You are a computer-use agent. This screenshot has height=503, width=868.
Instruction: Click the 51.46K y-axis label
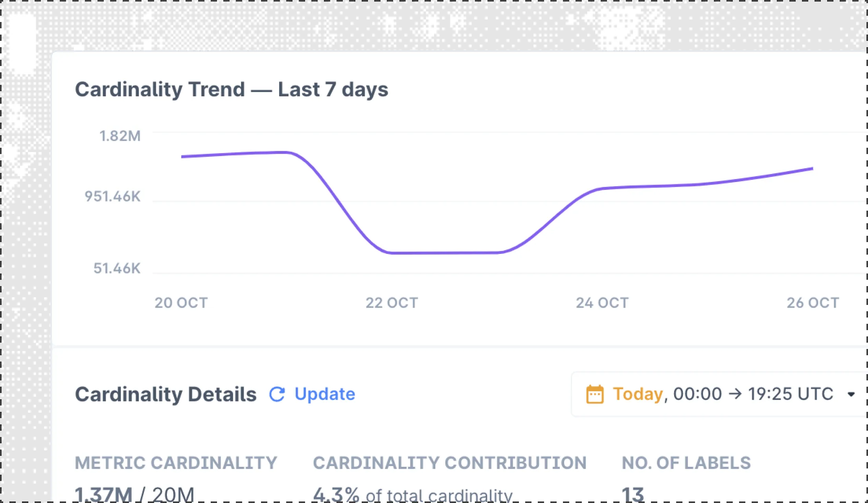coord(117,268)
